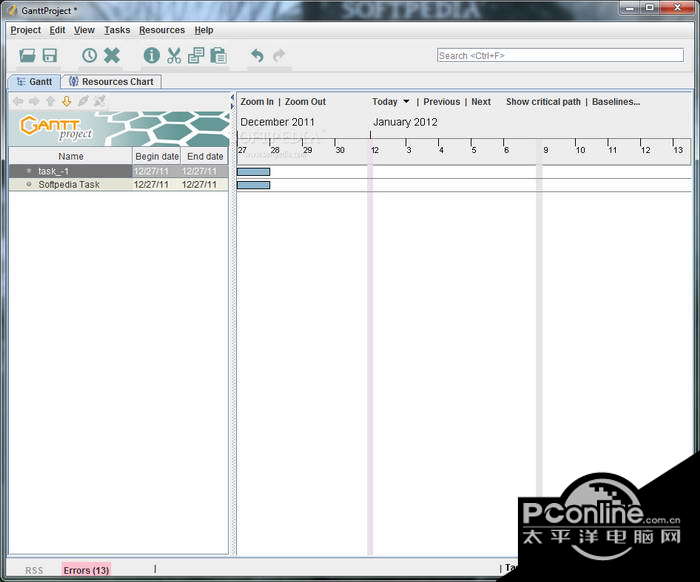This screenshot has height=582, width=700.
Task: Click the Move task up arrow
Action: coord(50,101)
